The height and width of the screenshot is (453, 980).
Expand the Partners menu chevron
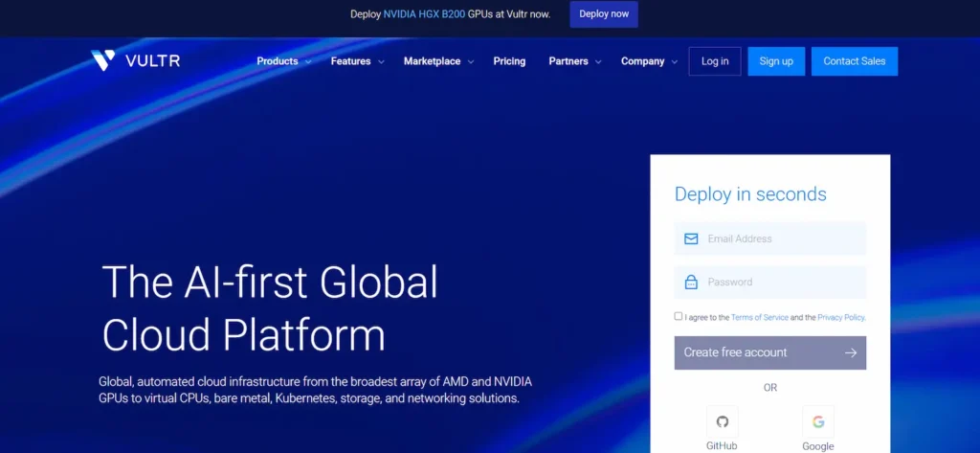598,62
